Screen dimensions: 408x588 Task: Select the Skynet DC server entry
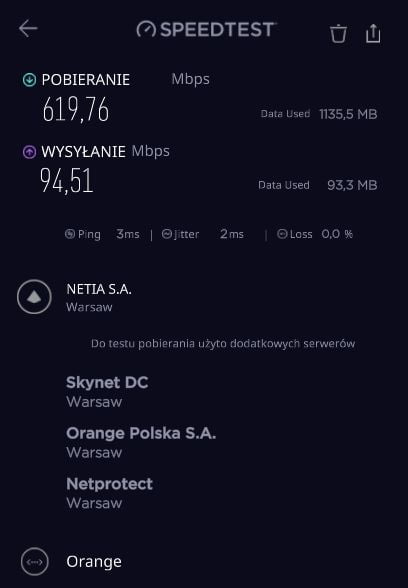pos(107,392)
